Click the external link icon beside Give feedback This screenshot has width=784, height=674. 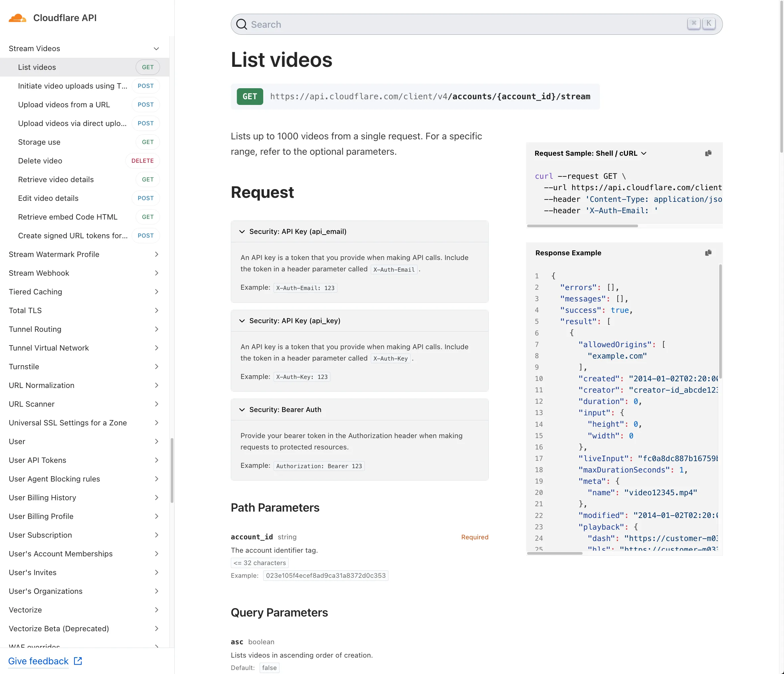[77, 660]
